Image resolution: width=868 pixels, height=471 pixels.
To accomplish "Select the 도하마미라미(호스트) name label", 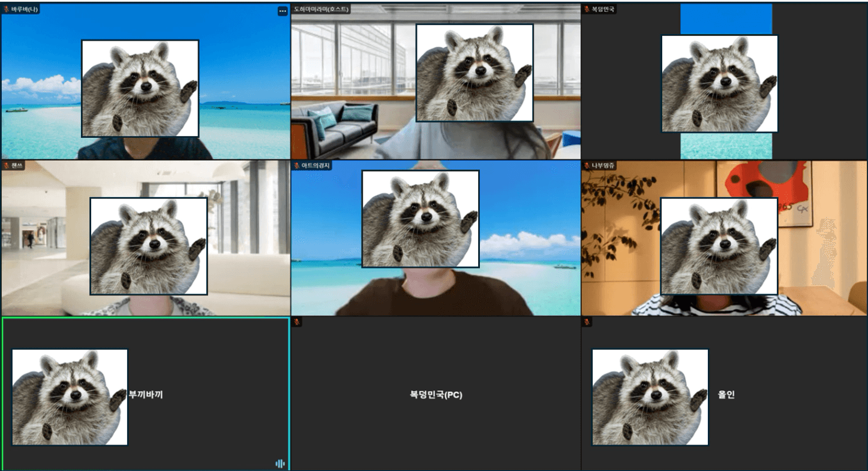I will tap(321, 10).
